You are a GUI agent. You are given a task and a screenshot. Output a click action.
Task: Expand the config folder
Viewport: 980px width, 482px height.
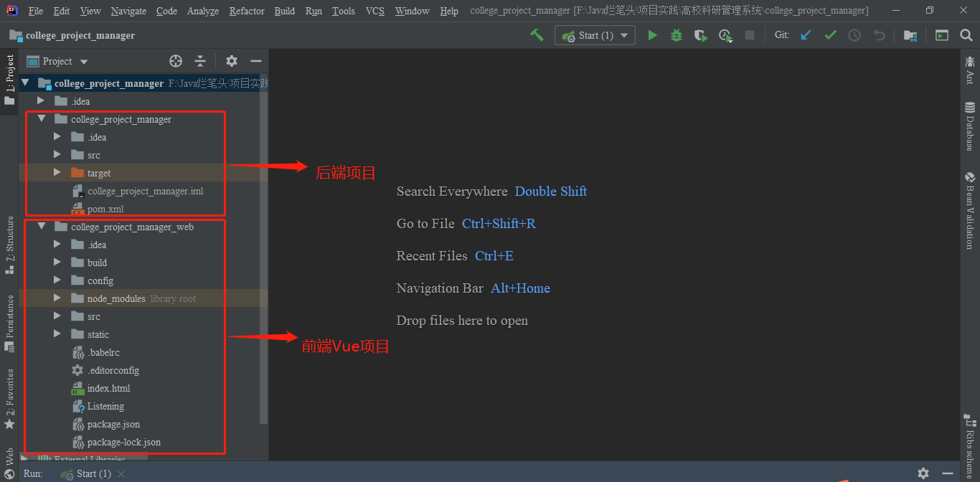point(57,280)
